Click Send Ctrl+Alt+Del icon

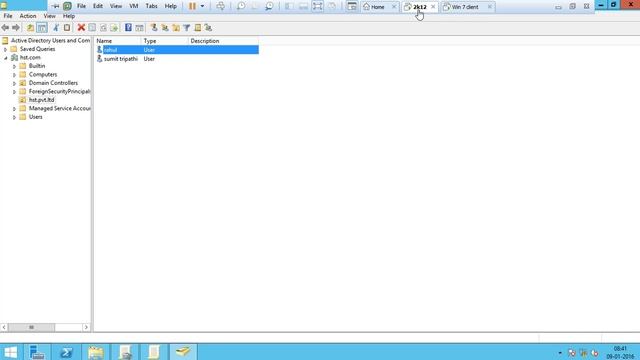tap(220, 6)
